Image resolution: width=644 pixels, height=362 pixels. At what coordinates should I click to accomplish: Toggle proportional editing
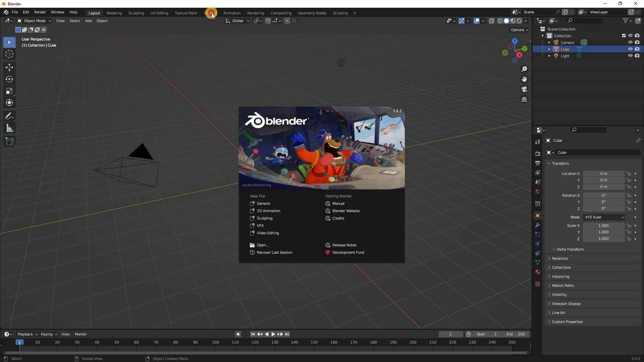(x=287, y=21)
